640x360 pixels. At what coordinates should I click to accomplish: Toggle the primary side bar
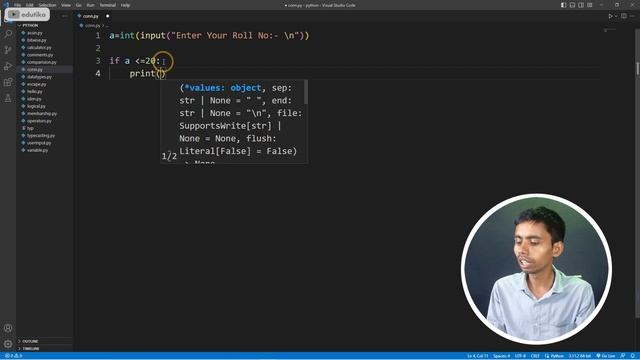point(564,5)
